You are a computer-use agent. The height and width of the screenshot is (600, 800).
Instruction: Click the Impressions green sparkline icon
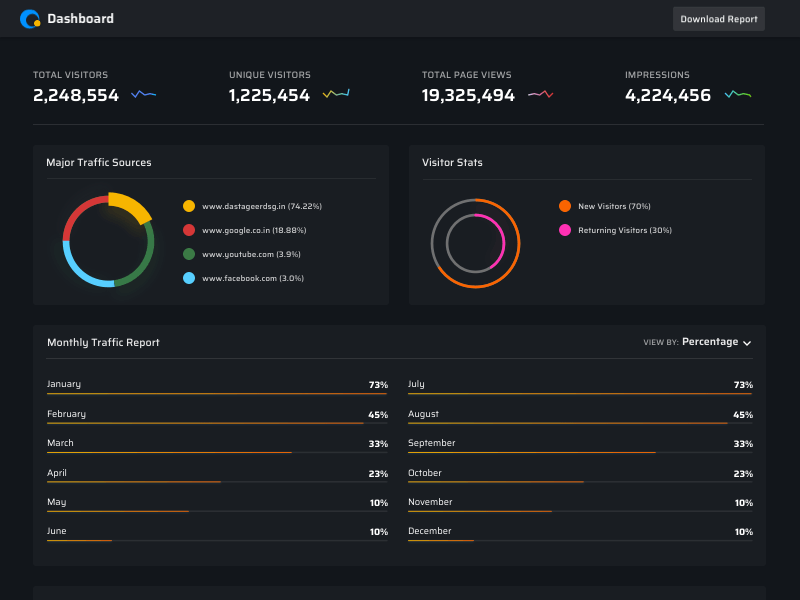pyautogui.click(x=738, y=95)
